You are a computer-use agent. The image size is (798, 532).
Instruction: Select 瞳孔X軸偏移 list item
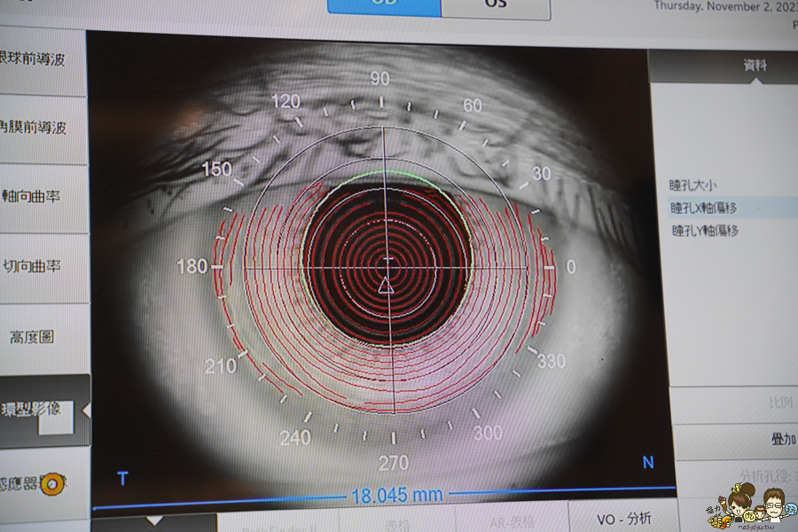point(704,207)
